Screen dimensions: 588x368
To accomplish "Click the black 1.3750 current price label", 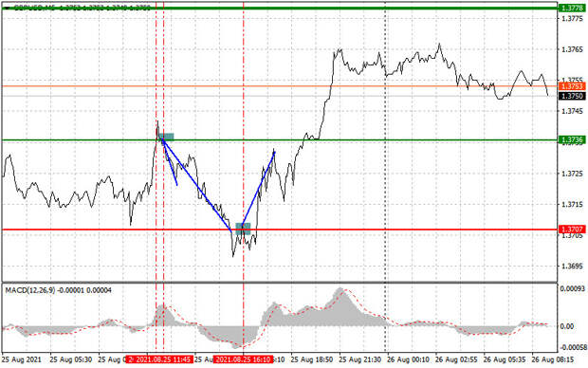I will (572, 96).
